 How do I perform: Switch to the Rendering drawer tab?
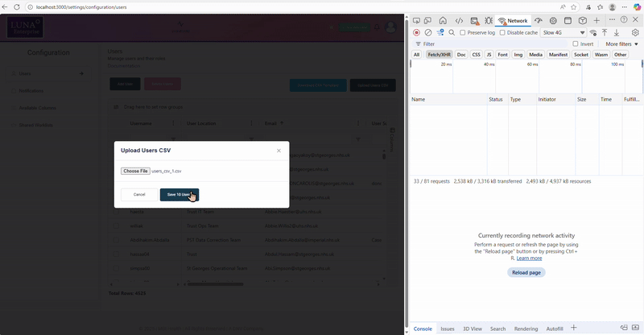coord(526,329)
